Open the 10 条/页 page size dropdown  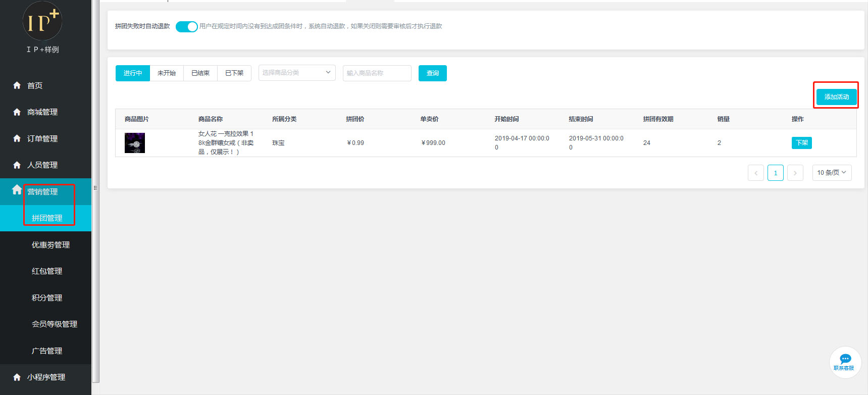click(831, 173)
